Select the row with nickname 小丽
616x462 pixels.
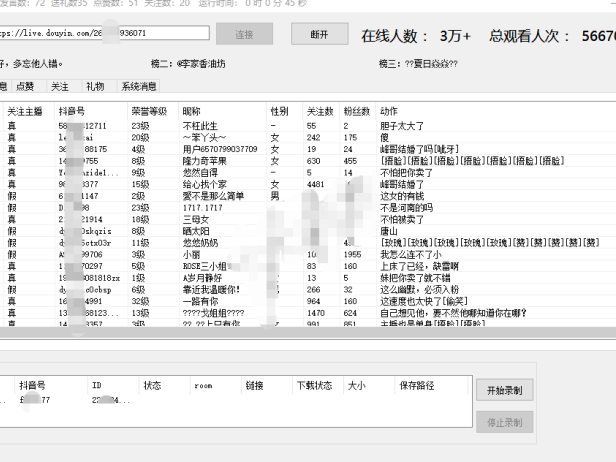pyautogui.click(x=308, y=255)
